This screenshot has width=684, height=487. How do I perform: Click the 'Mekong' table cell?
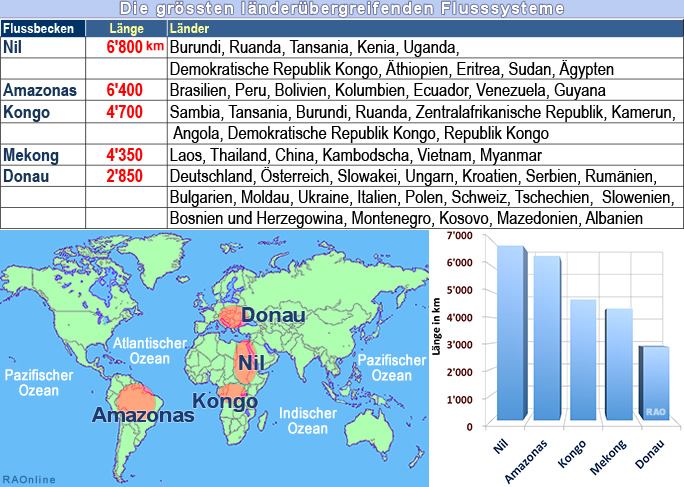(x=43, y=155)
